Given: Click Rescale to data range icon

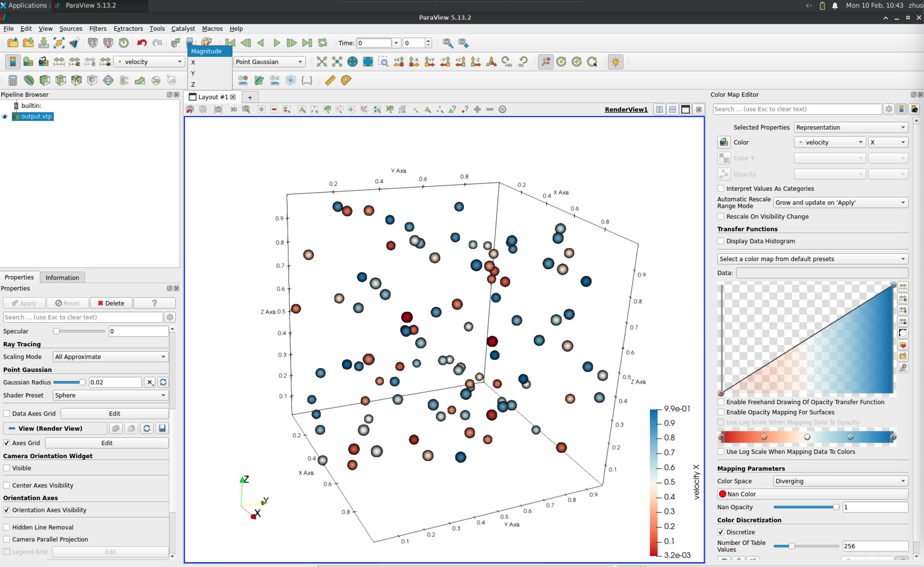Looking at the screenshot, I should tap(59, 61).
